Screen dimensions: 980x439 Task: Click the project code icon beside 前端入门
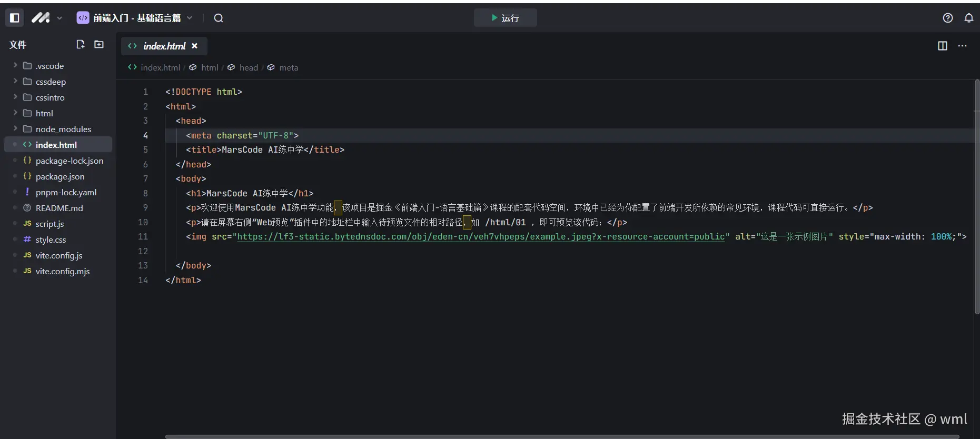coord(83,18)
